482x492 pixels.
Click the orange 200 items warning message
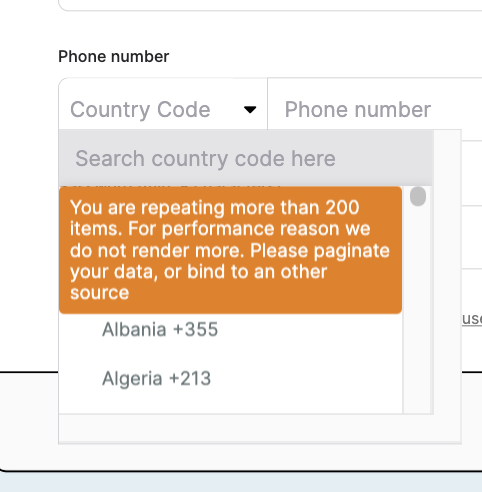click(230, 250)
